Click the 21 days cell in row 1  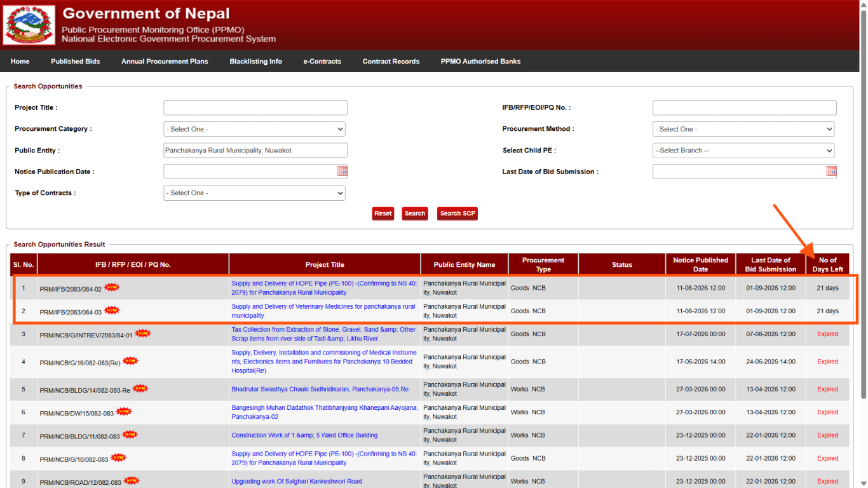coord(827,288)
